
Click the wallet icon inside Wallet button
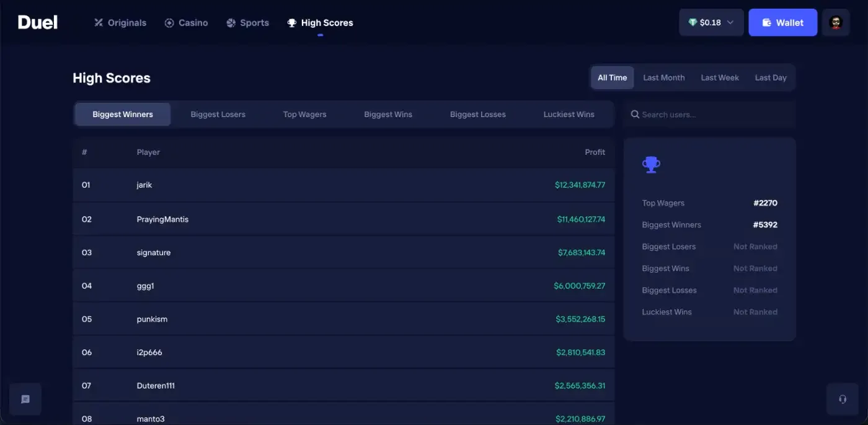click(767, 22)
